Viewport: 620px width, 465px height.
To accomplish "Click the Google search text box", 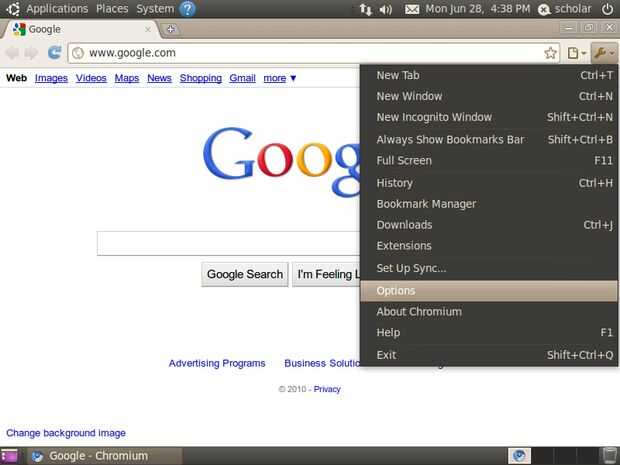I will [228, 244].
